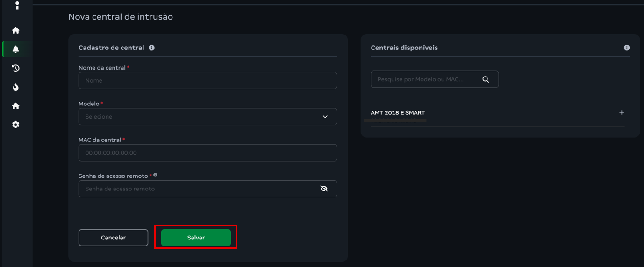Click info icon beside Cadastro de central
The image size is (644, 267).
[x=151, y=48]
